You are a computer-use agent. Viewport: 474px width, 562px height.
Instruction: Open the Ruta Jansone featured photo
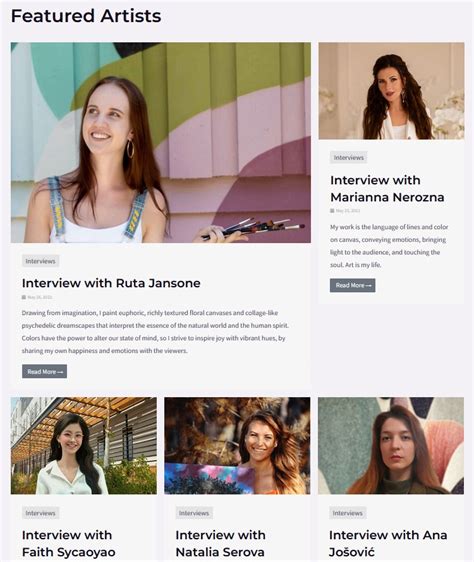point(161,143)
